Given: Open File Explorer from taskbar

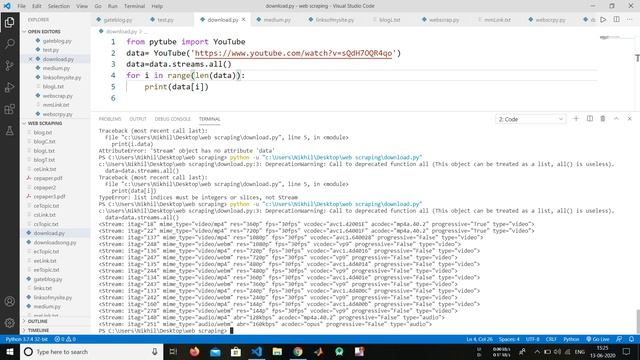Looking at the screenshot, I should [277, 351].
